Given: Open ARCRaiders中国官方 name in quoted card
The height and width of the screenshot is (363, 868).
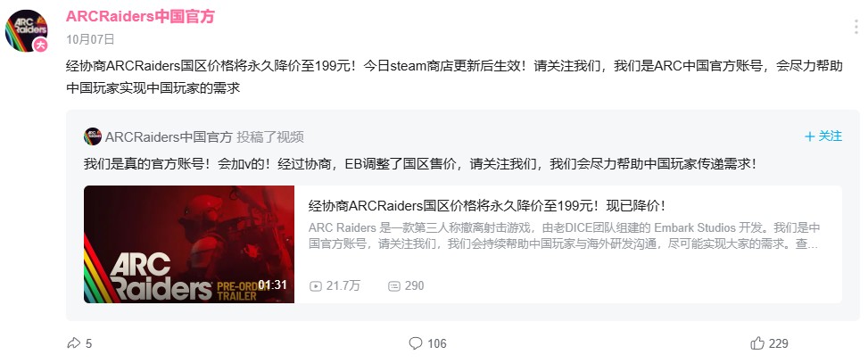Looking at the screenshot, I should point(169,136).
